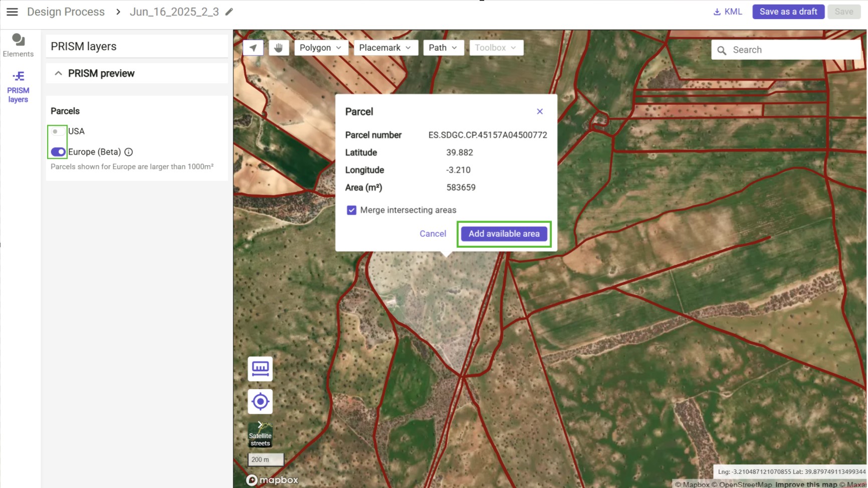
Task: Cancel the Parcel dialog
Action: click(x=432, y=234)
